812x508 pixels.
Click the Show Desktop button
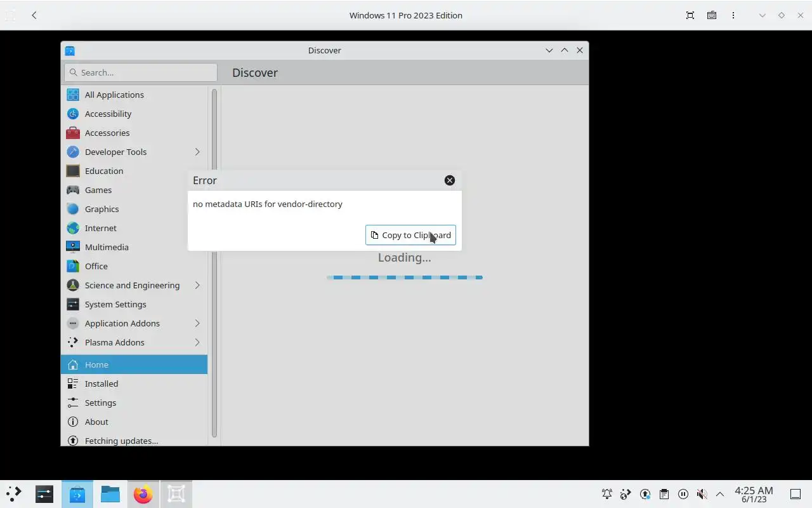point(796,494)
